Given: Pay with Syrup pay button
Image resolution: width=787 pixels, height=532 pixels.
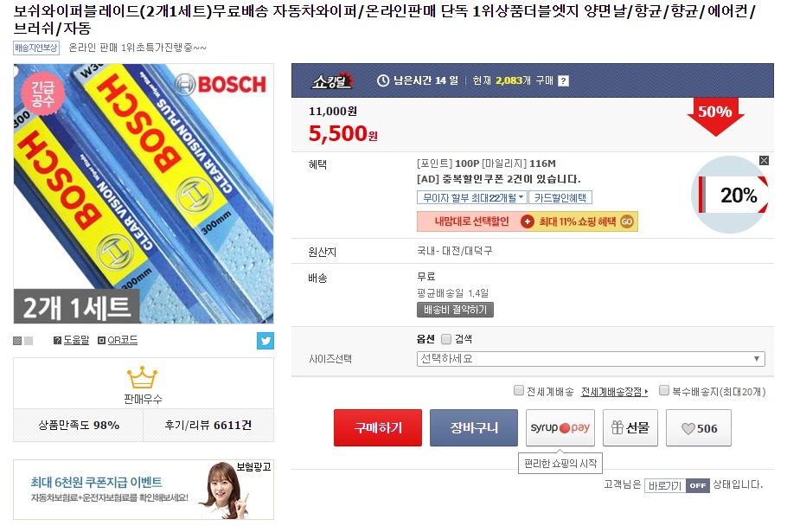Looking at the screenshot, I should coord(560,428).
